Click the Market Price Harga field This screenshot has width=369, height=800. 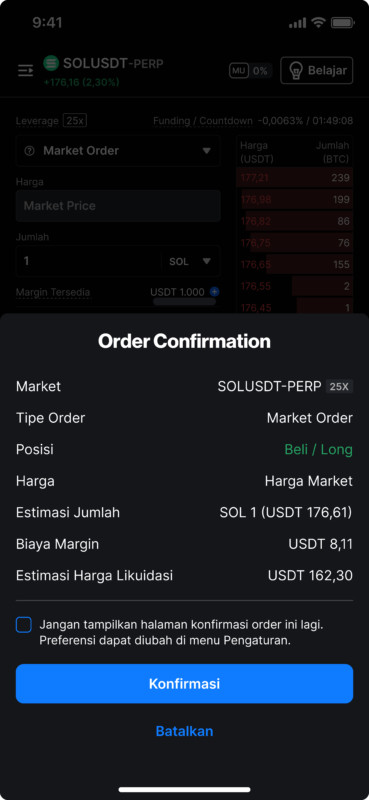pos(118,206)
